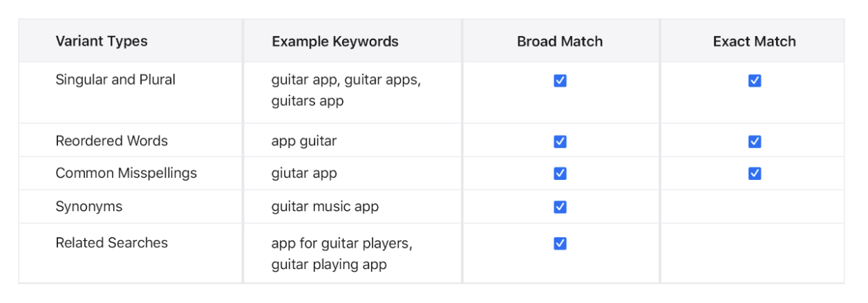
Task: Select the Broad Match column header
Action: coord(560,42)
